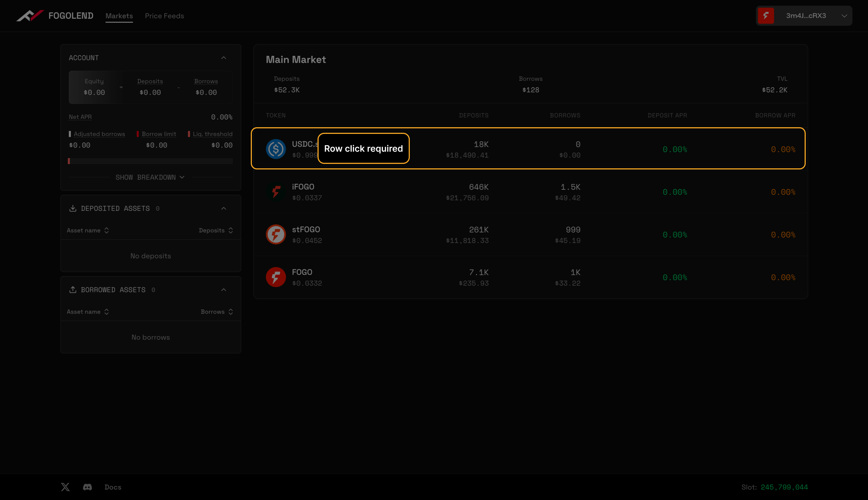Viewport: 868px width, 500px height.
Task: Collapse the Account panel
Action: 224,58
